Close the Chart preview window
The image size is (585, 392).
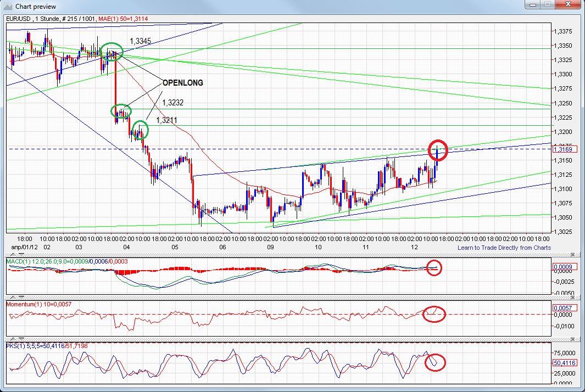click(x=568, y=5)
